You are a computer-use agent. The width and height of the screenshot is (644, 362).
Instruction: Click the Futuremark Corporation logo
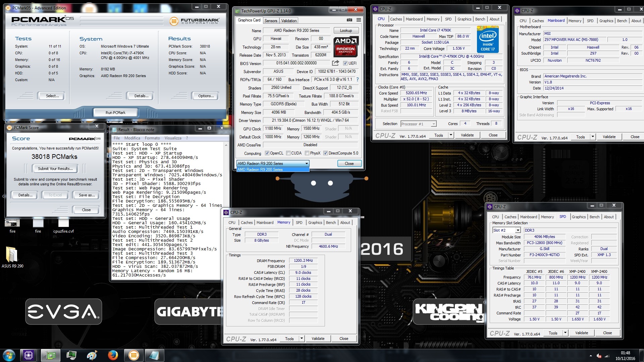pyautogui.click(x=195, y=21)
